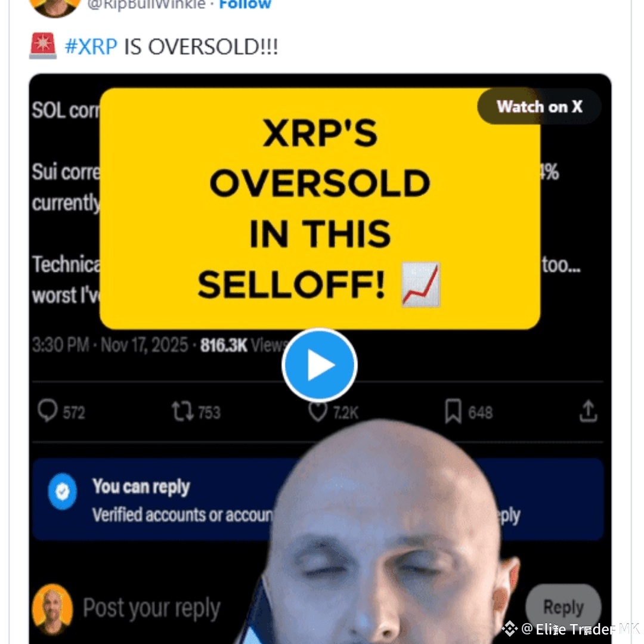
Task: Click the share upload arrow icon
Action: [588, 411]
